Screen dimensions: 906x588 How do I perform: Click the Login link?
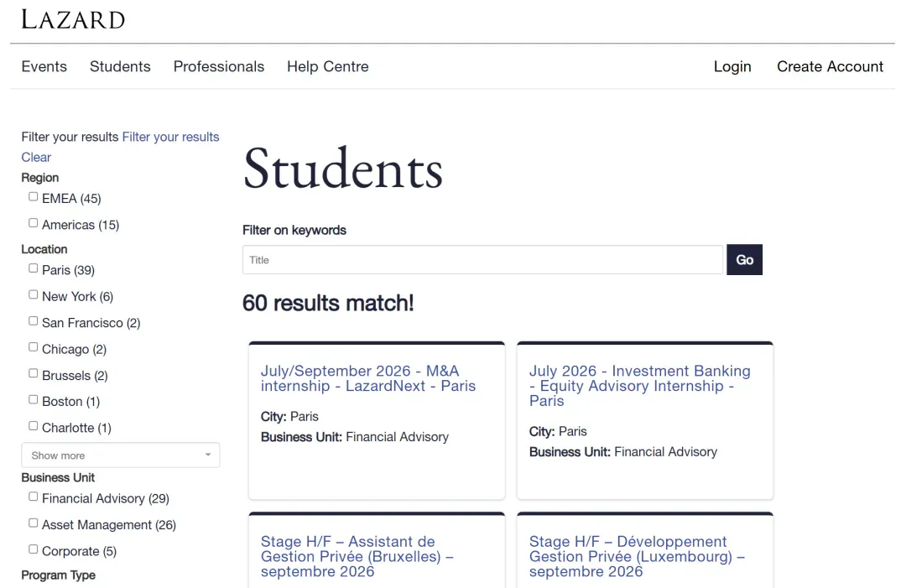(732, 66)
